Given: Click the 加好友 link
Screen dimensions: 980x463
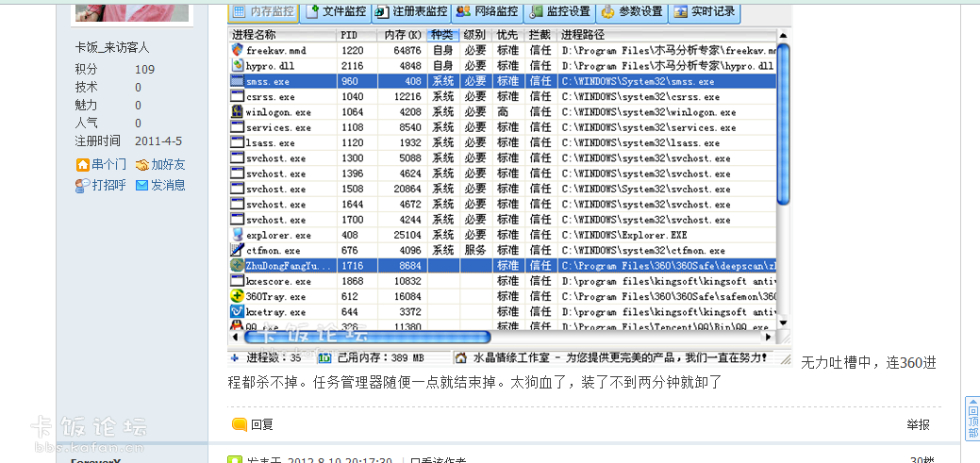Looking at the screenshot, I should pyautogui.click(x=168, y=165).
